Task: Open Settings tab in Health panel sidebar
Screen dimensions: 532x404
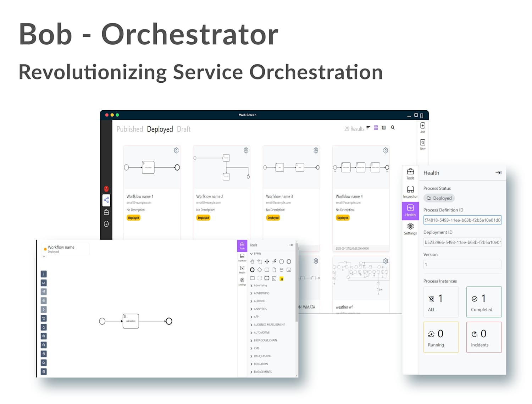Action: click(x=410, y=229)
